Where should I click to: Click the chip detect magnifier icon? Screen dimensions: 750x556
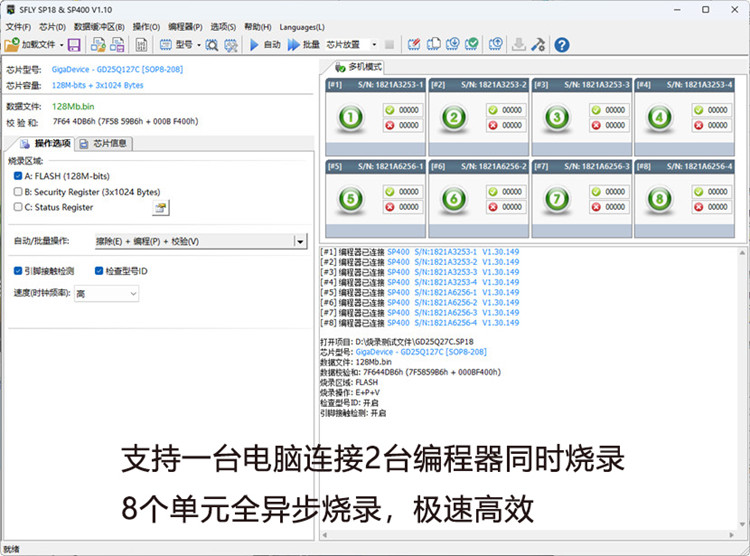tap(211, 45)
